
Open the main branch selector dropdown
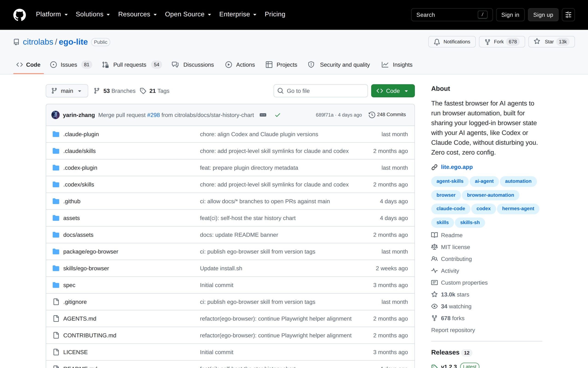(x=67, y=91)
